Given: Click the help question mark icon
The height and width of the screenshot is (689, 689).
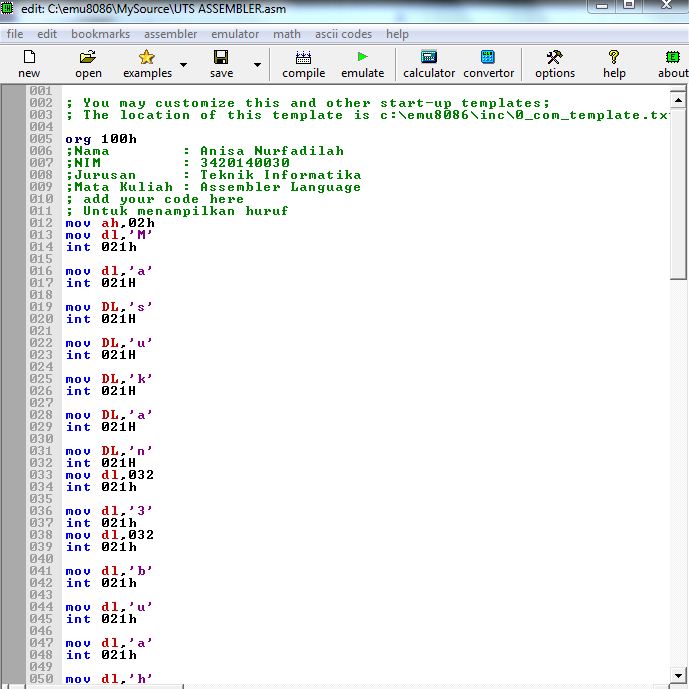Looking at the screenshot, I should (614, 57).
